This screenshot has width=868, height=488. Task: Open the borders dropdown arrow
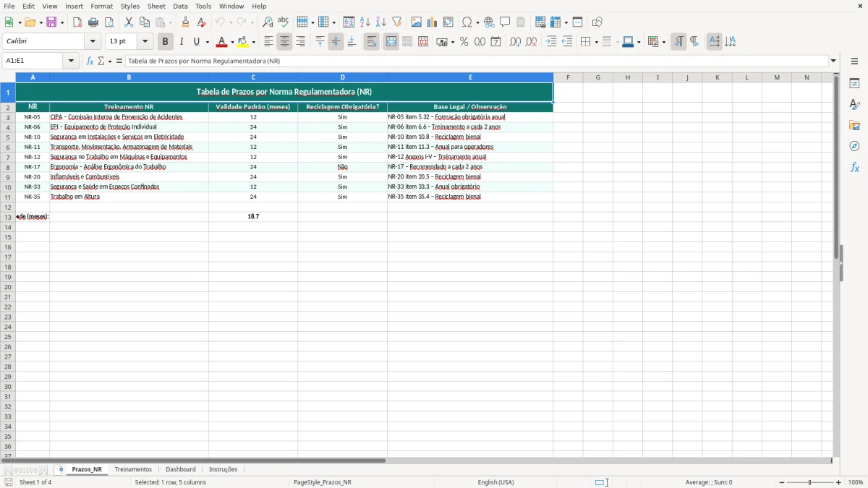[596, 42]
